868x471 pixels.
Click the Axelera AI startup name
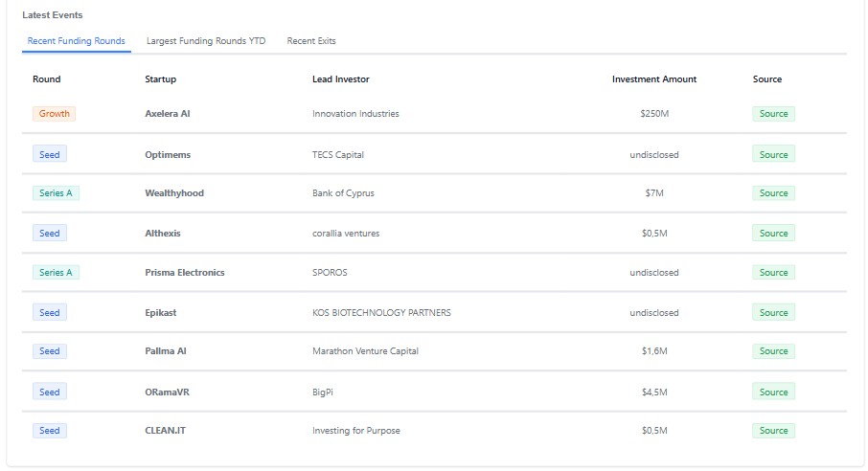click(168, 114)
